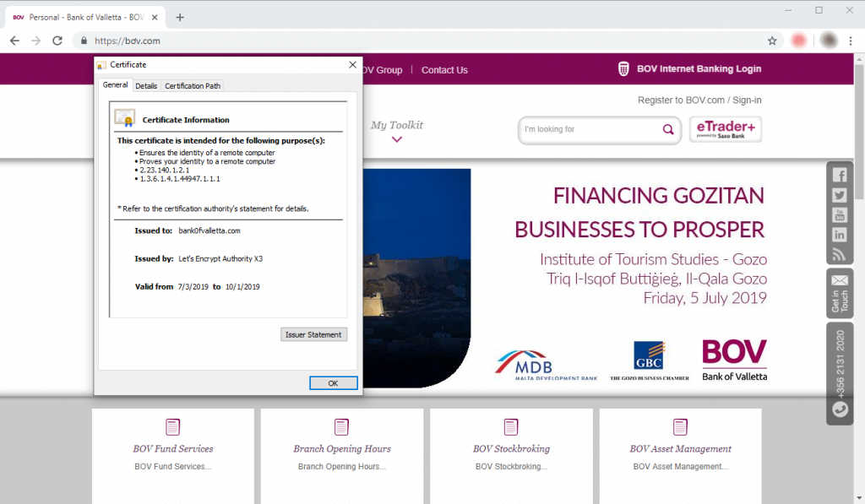Click the Gozo Business Chamber logo
865x504 pixels.
[x=650, y=360]
